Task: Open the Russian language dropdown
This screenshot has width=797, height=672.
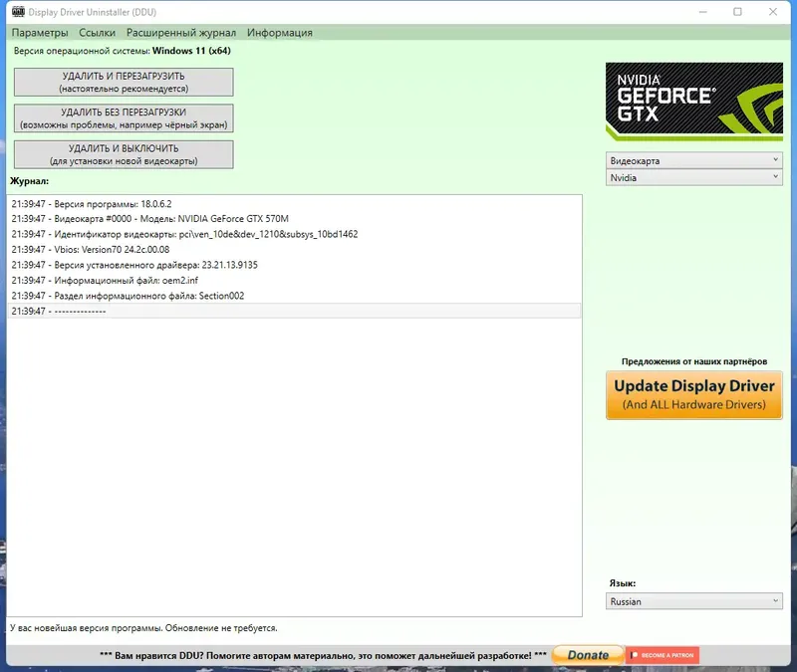Action: pyautogui.click(x=693, y=601)
